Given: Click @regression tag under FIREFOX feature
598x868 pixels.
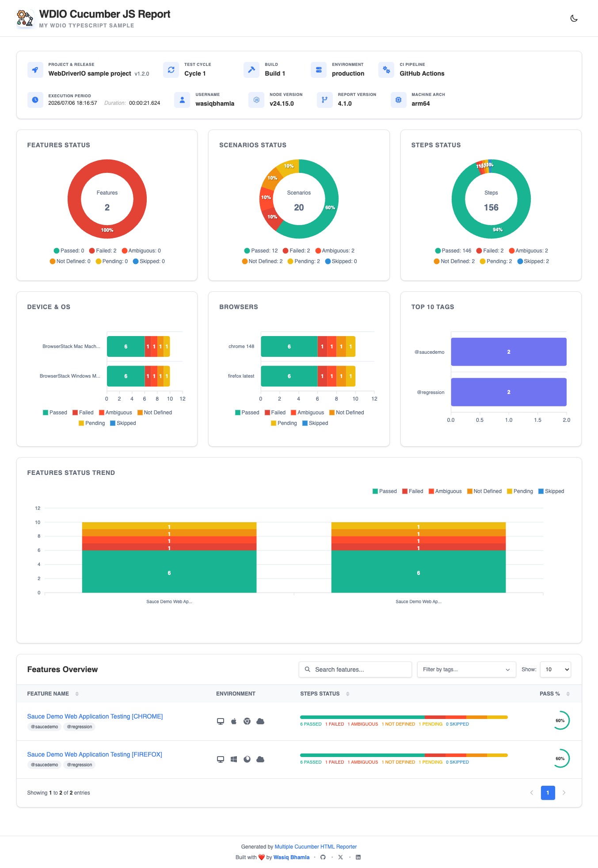Looking at the screenshot, I should (x=80, y=765).
